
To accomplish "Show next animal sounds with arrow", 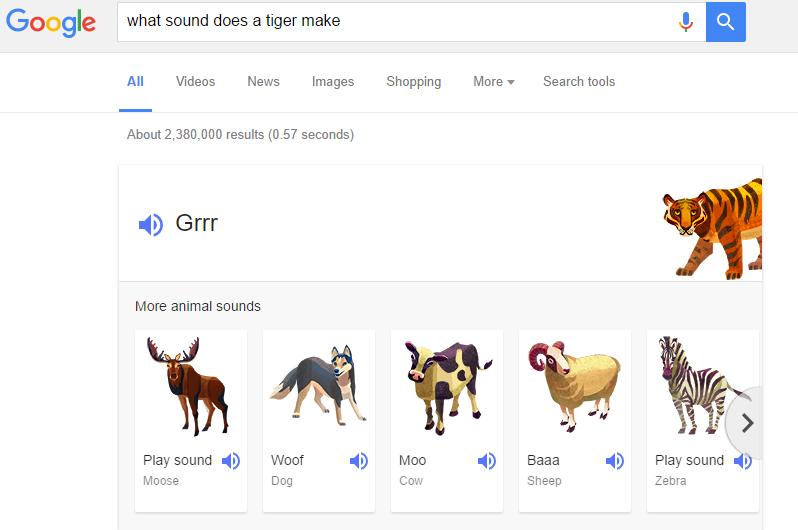I will 747,423.
